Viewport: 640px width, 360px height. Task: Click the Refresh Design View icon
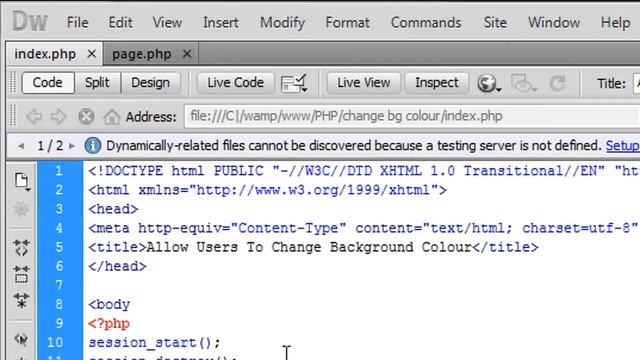click(558, 83)
